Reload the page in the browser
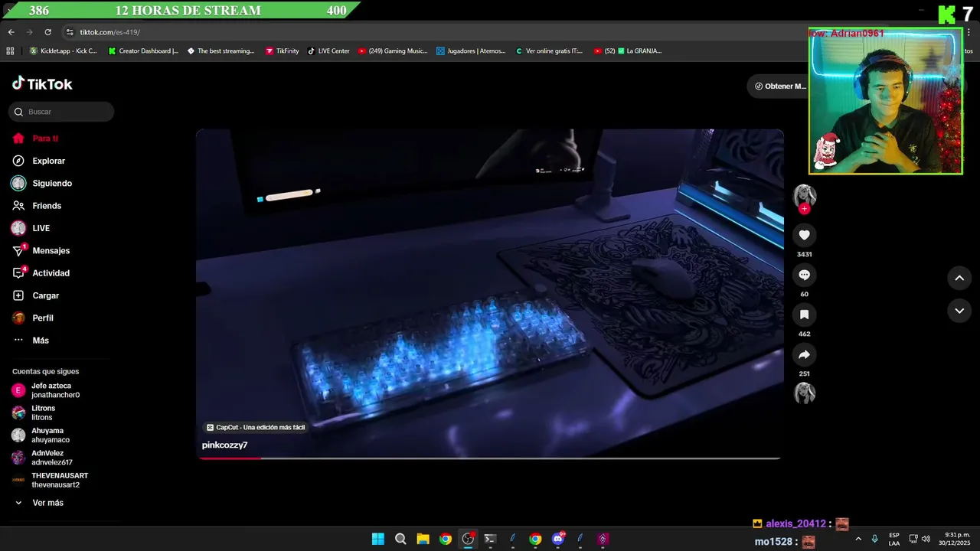Image resolution: width=980 pixels, height=551 pixels. point(47,32)
